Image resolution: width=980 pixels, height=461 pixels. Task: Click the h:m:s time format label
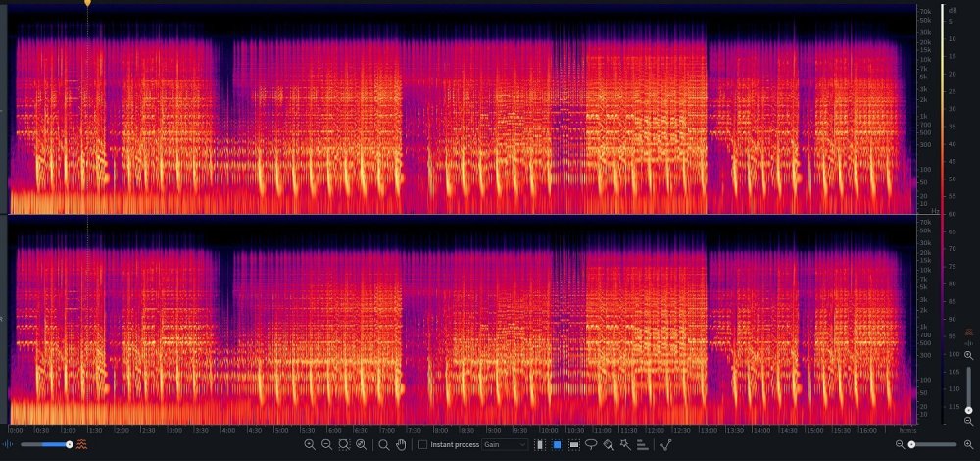pos(907,430)
